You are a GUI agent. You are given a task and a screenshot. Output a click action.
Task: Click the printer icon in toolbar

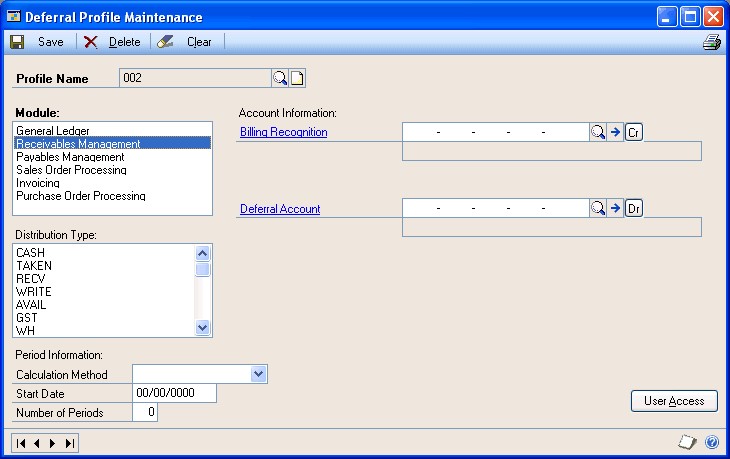[712, 42]
